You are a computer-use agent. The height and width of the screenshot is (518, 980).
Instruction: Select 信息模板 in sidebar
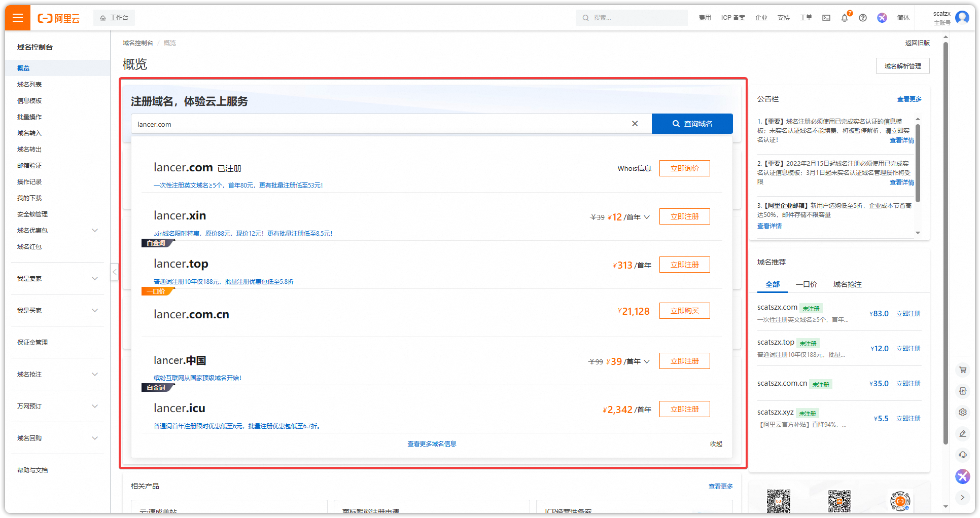tap(29, 101)
